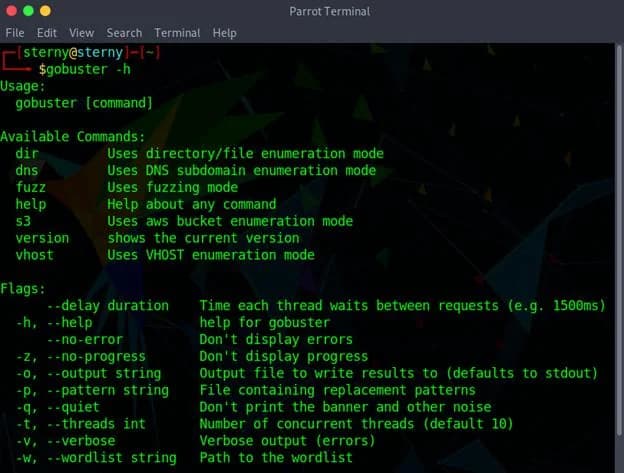Click 'Output file to write results to' text
624x473 pixels.
[318, 374]
